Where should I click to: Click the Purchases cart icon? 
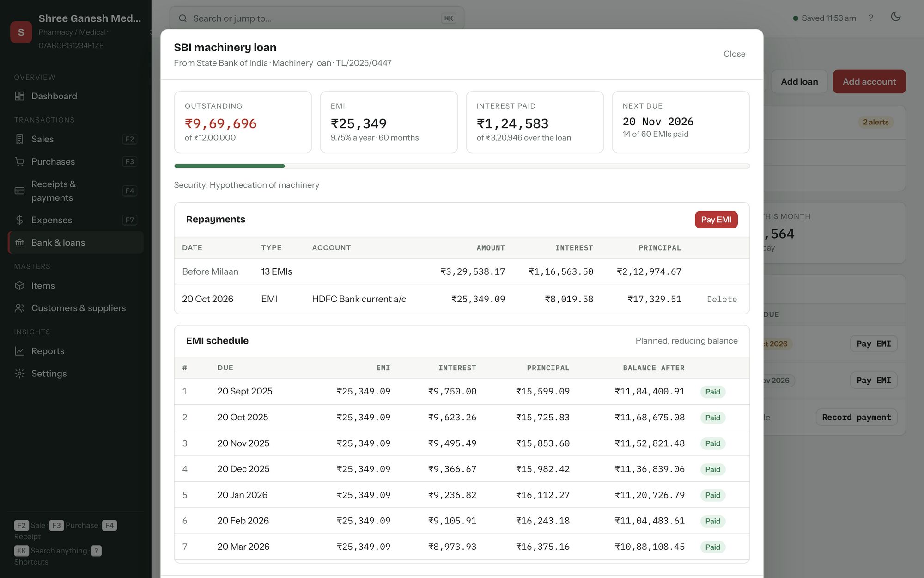click(x=19, y=162)
